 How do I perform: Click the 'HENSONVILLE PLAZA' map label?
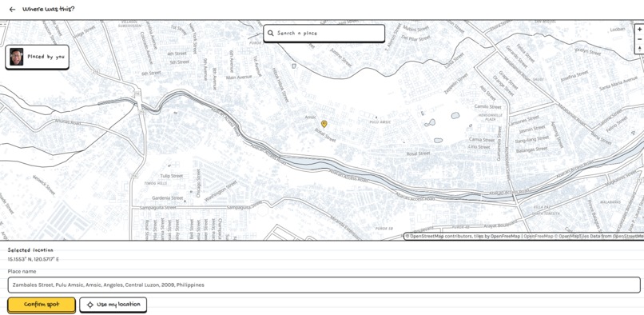pos(490,118)
